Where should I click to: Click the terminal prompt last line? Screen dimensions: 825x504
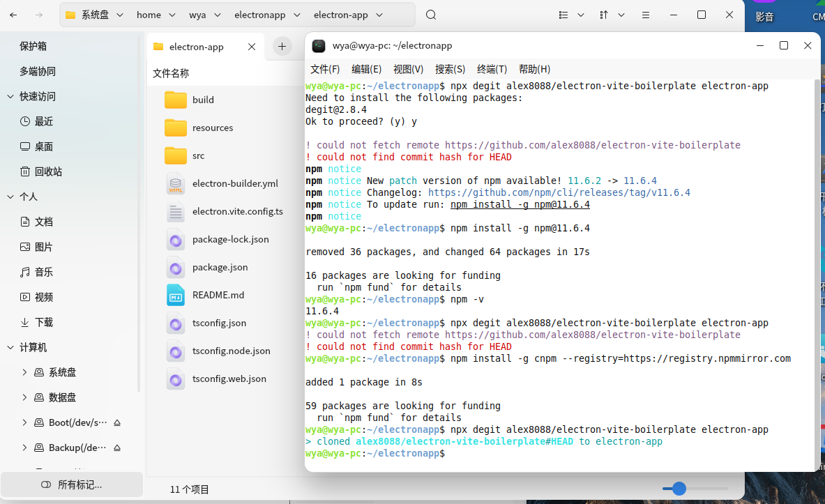(x=375, y=454)
